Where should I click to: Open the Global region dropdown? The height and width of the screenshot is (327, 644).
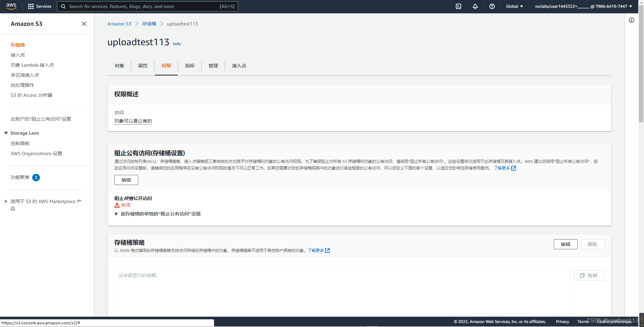point(515,6)
